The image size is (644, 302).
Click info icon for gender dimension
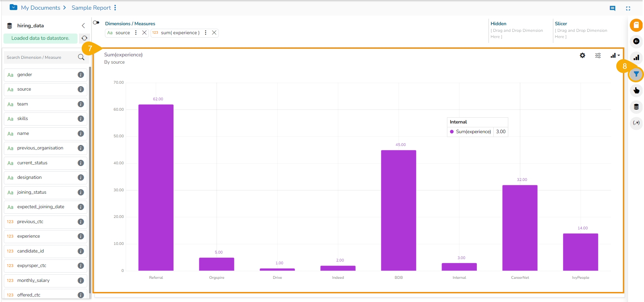(x=81, y=75)
